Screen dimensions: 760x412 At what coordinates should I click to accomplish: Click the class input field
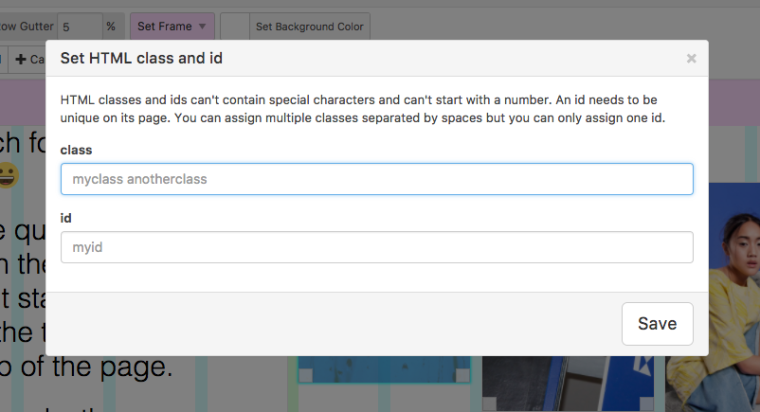(x=376, y=179)
